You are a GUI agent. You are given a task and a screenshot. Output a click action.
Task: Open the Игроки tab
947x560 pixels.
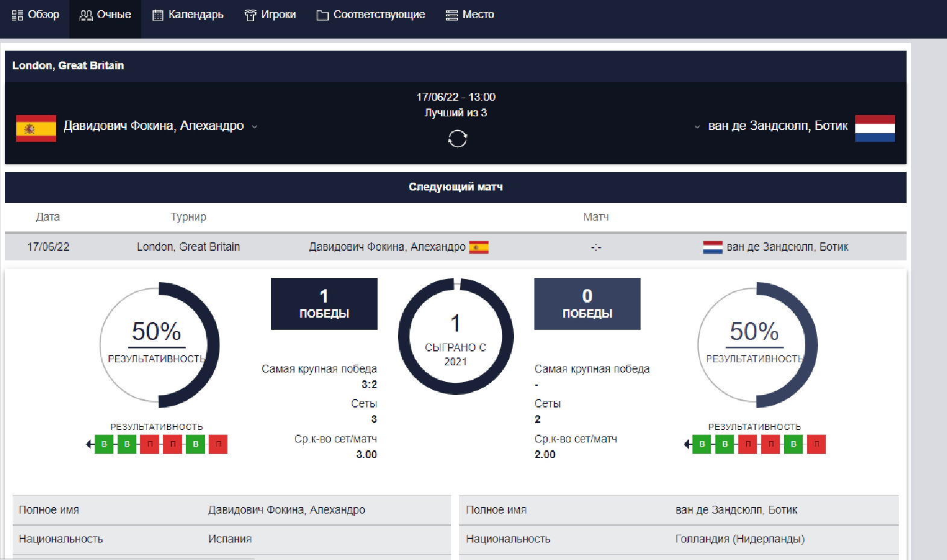click(270, 15)
